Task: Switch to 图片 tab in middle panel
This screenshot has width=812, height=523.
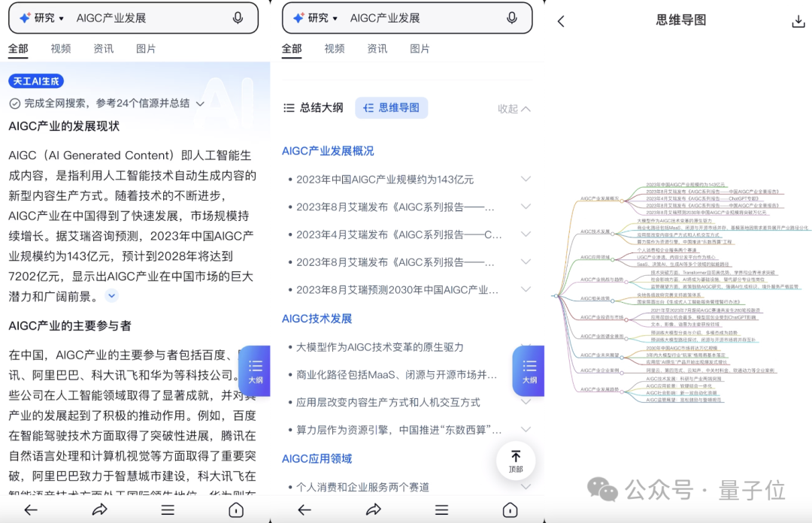Action: pos(420,49)
